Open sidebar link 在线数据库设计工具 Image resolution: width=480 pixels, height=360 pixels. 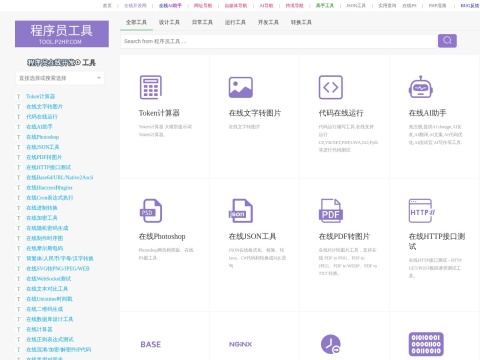pos(50,319)
